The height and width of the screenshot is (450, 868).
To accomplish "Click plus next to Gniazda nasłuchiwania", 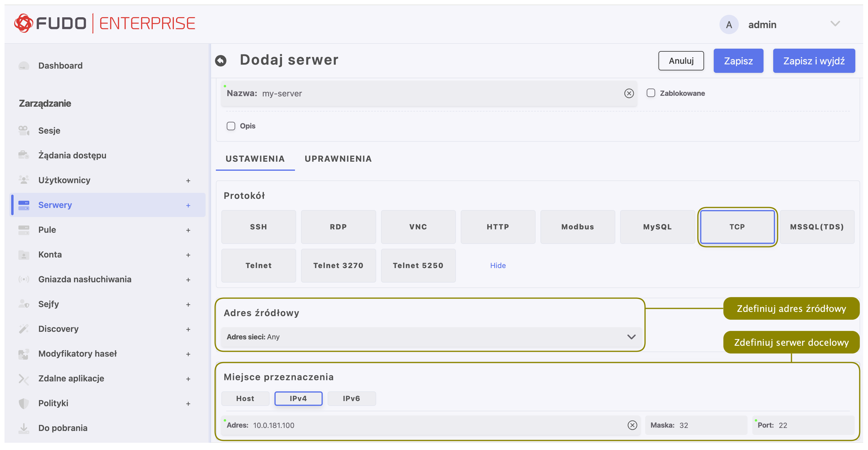I will tap(188, 280).
